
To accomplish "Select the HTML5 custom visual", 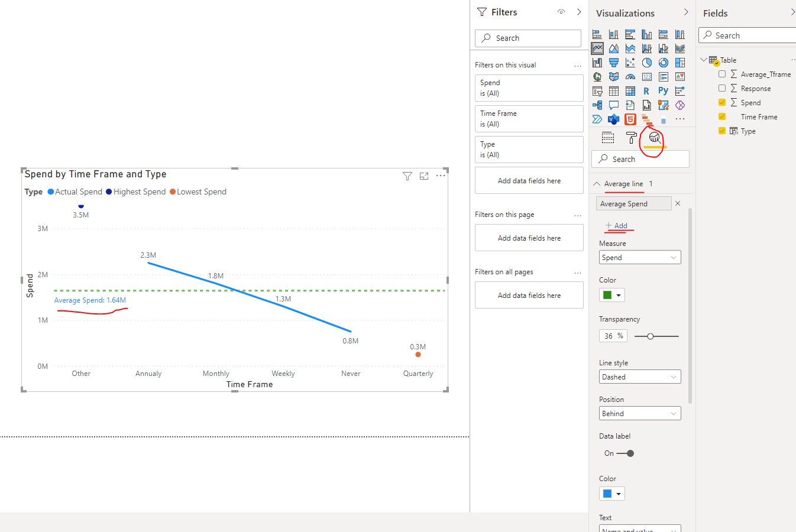I will click(x=630, y=119).
